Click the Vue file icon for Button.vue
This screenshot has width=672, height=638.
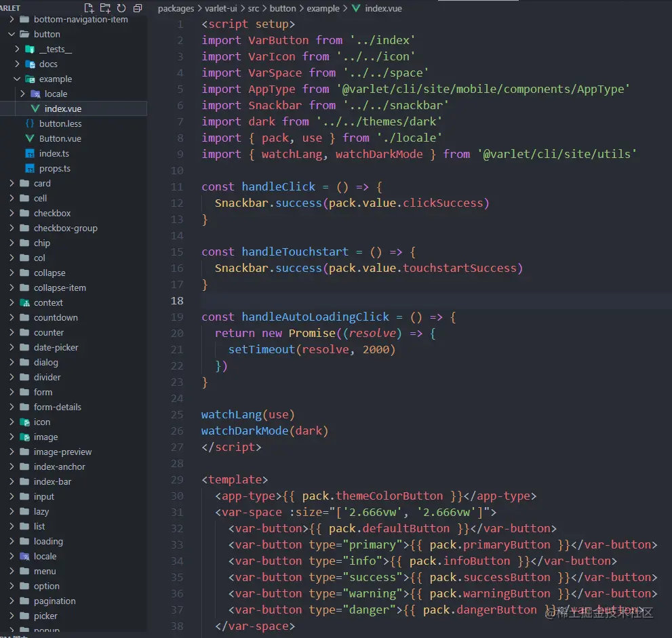[30, 138]
